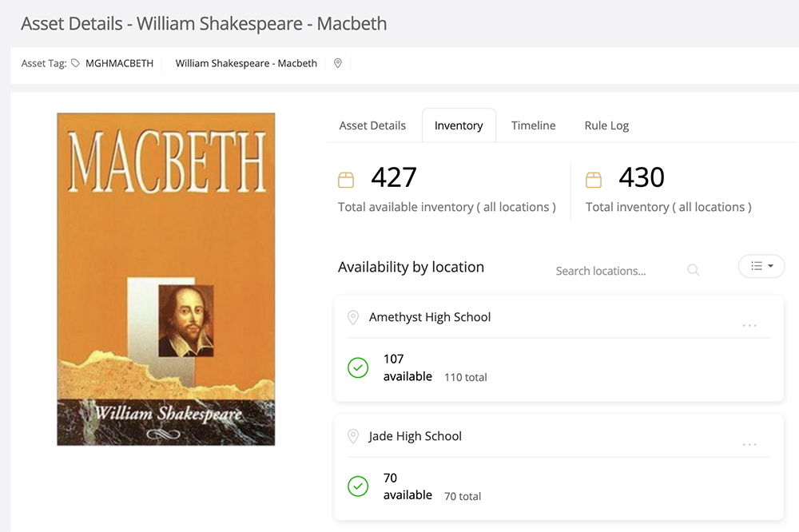Viewport: 799px width, 532px height.
Task: Toggle the green availability check for Jade High School
Action: [x=358, y=486]
